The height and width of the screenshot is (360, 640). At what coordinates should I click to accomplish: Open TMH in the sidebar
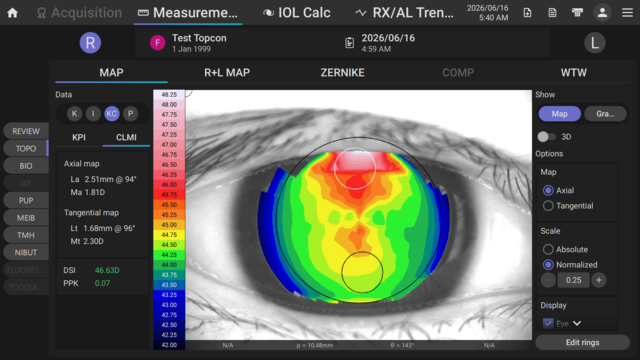click(26, 236)
